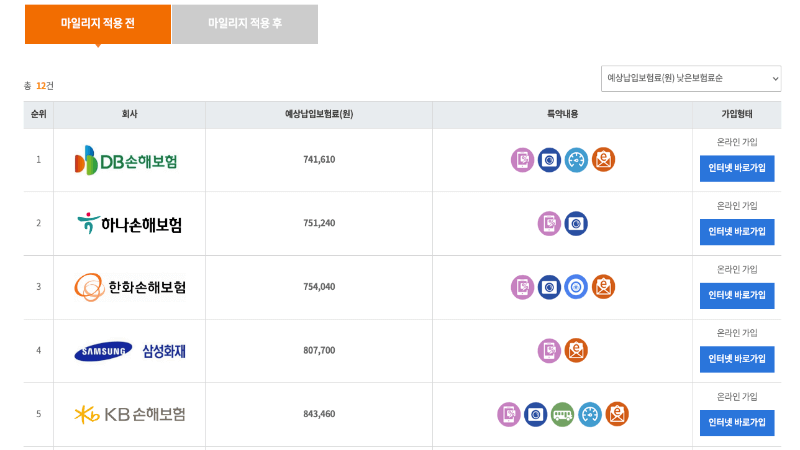Click pink phone icon in 한화손해보험 row
Screen dimensions: 800x450
pyautogui.click(x=522, y=287)
